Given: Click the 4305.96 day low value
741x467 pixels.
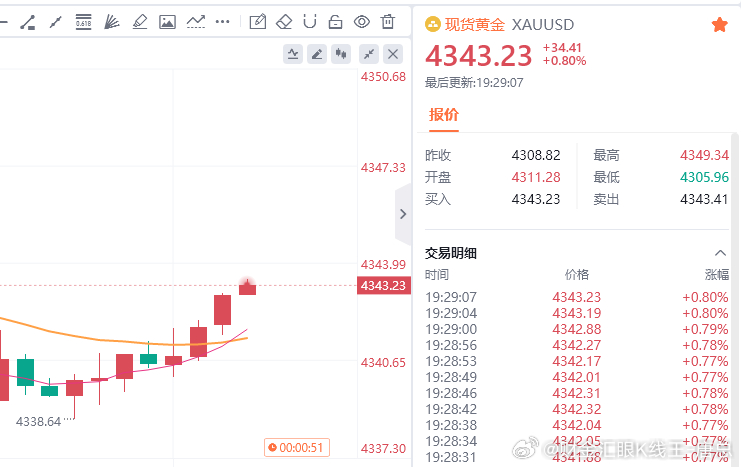Looking at the screenshot, I should click(704, 177).
